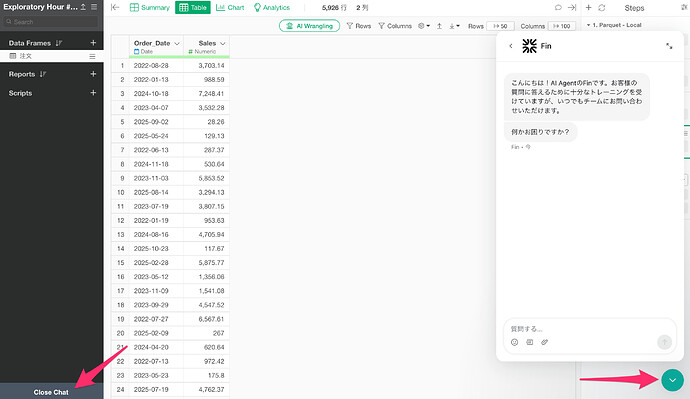Screen dimensions: 690x399
Task: Click the chat question input field
Action: click(x=581, y=329)
